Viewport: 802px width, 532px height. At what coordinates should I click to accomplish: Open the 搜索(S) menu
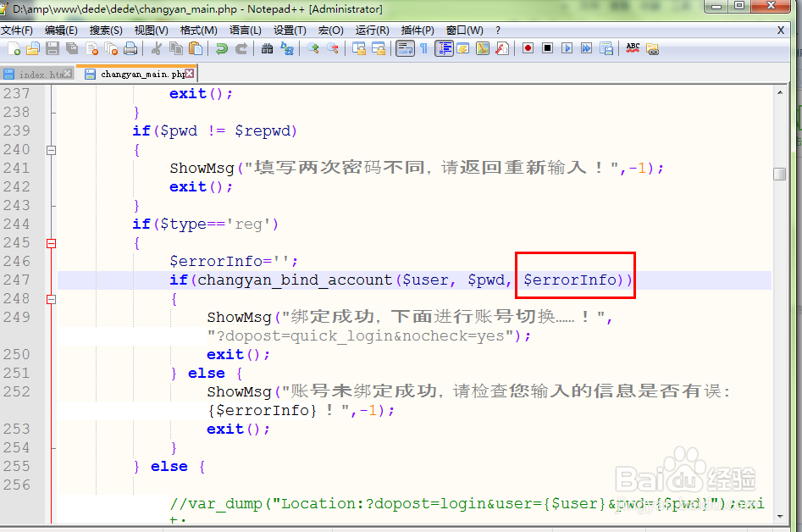106,30
